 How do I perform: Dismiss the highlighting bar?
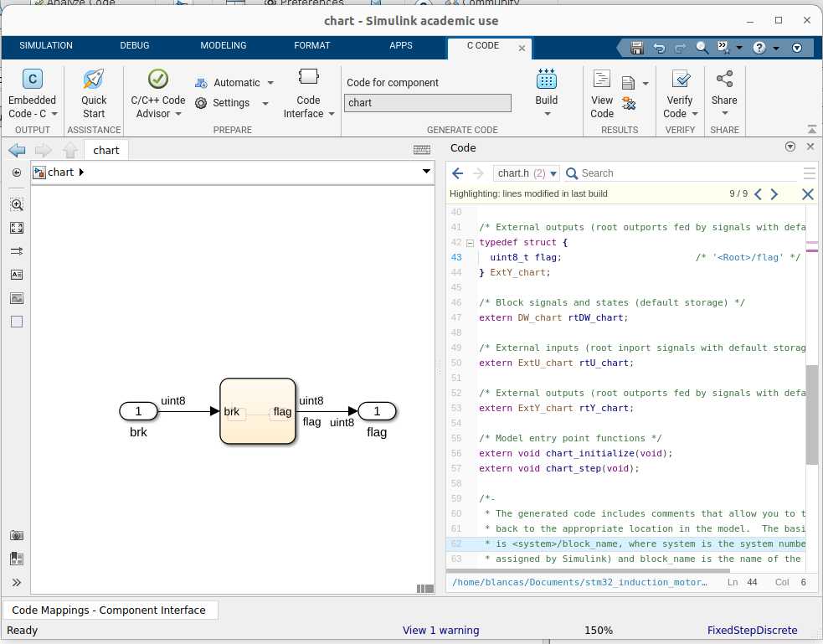click(808, 194)
